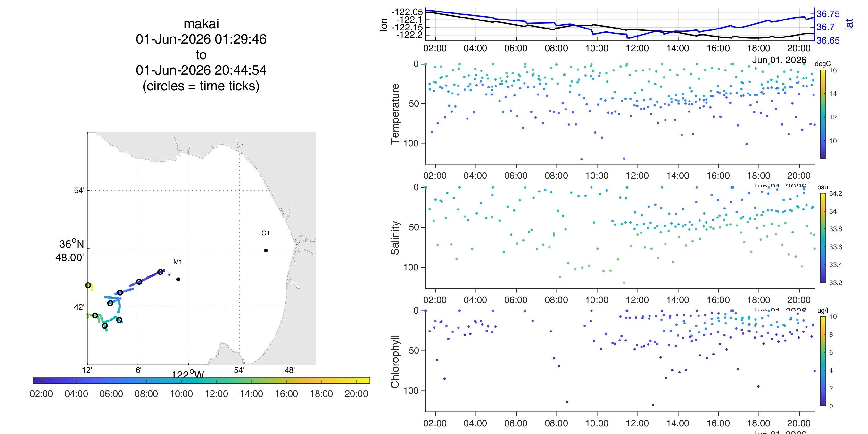The image size is (868, 434).
Task: Click the 36.75 latitude tick label
Action: (x=828, y=14)
